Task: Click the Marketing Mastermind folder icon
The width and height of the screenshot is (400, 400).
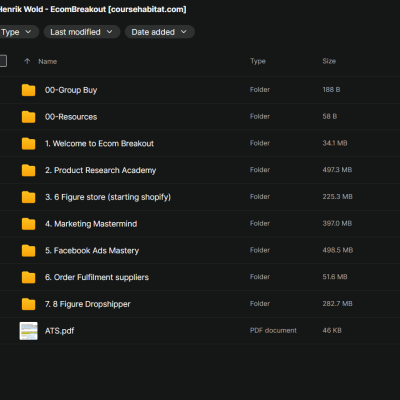Action: [28, 224]
